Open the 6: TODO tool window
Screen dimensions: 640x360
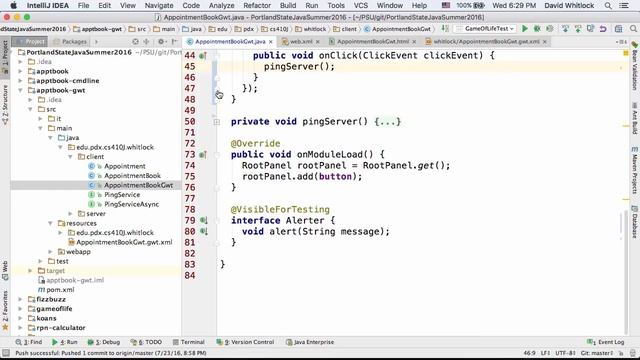click(146, 342)
